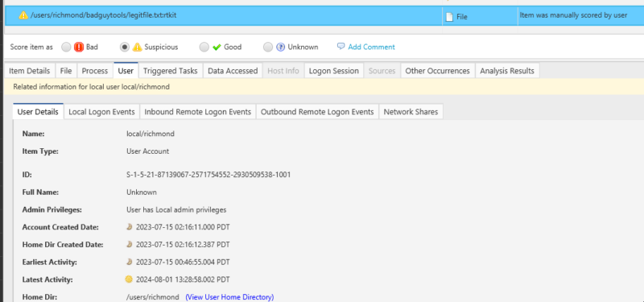
Task: Click the sun icon beside Latest Activity
Action: pyautogui.click(x=129, y=279)
